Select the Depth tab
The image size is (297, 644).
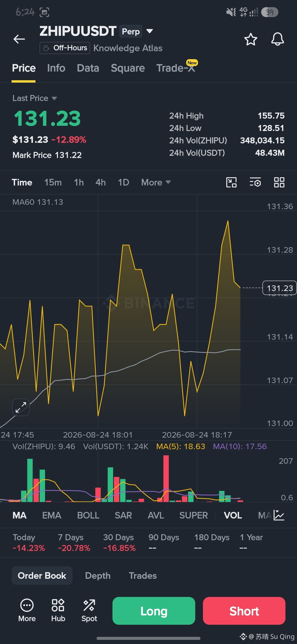pyautogui.click(x=98, y=575)
